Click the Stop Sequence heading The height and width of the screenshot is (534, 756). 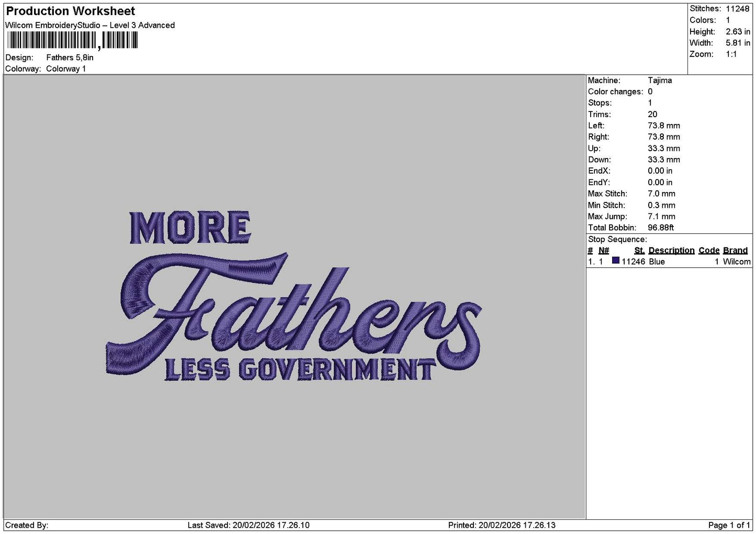pos(617,240)
